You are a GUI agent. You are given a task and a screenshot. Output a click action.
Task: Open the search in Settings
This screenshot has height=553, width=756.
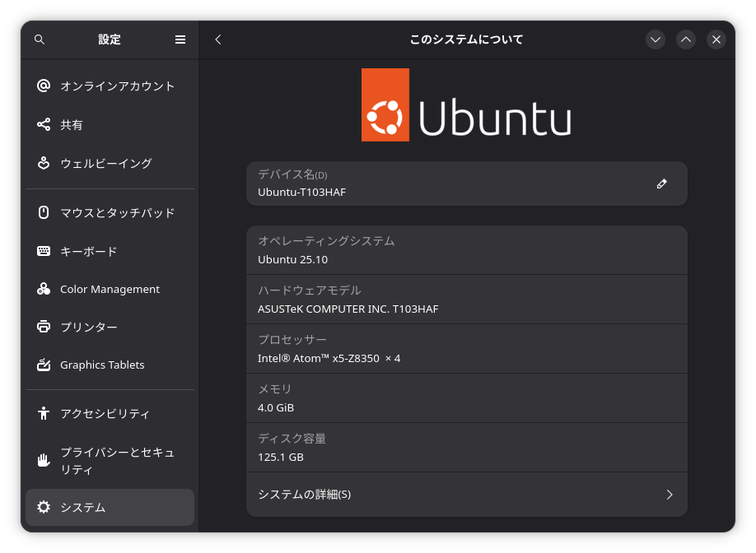39,39
